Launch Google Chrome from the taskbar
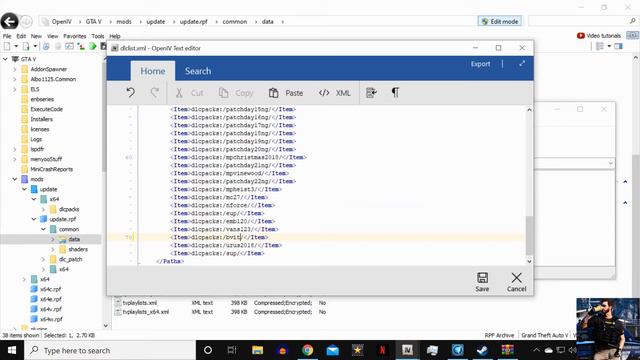Image resolution: width=640 pixels, height=360 pixels. point(307,350)
